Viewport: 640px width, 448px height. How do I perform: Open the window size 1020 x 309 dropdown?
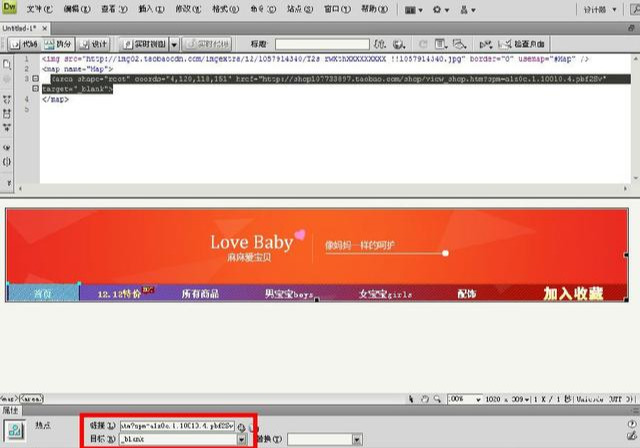(x=507, y=399)
